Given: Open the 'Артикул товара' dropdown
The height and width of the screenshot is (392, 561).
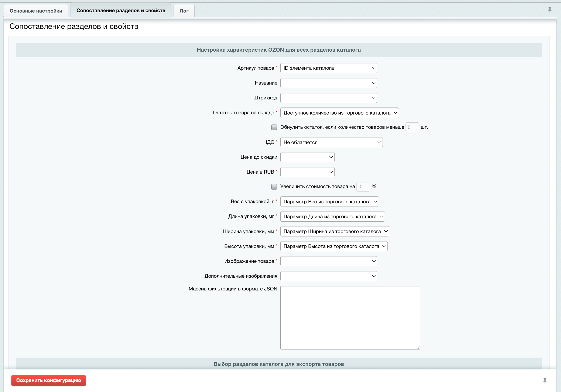Looking at the screenshot, I should [328, 68].
